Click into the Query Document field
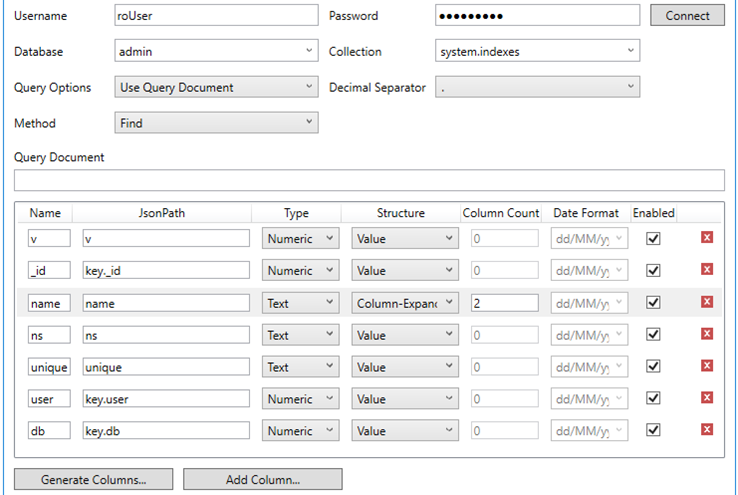This screenshot has width=738, height=495. pos(369,181)
